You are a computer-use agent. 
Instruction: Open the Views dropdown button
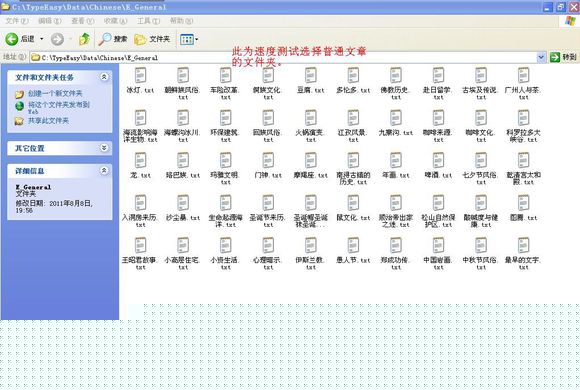click(x=189, y=39)
